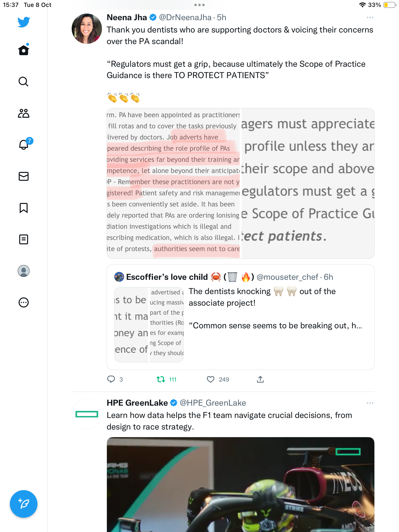Image resolution: width=399 pixels, height=532 pixels.
Task: Toggle like on Neena Jha's tweet
Action: coord(218,379)
